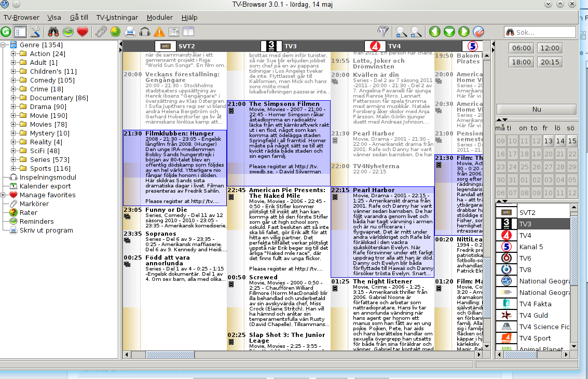Click the blue clock checkmark toolbar icon
Viewport: 588px width, 379px height.
(x=478, y=32)
